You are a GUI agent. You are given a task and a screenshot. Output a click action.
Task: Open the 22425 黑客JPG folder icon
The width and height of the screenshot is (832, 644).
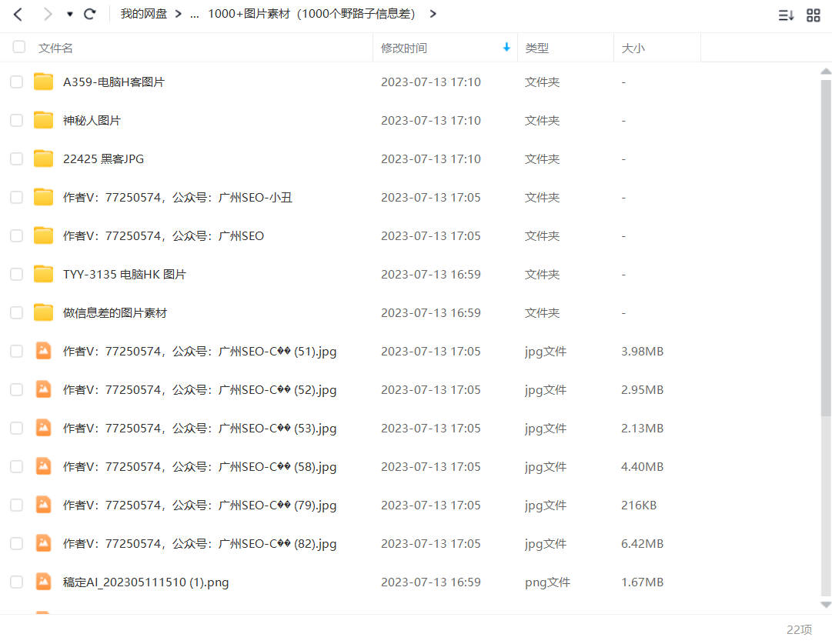pos(44,158)
